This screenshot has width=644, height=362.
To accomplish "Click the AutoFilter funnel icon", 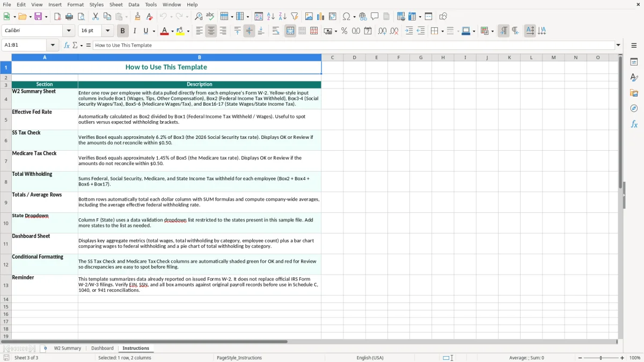I will [x=294, y=17].
